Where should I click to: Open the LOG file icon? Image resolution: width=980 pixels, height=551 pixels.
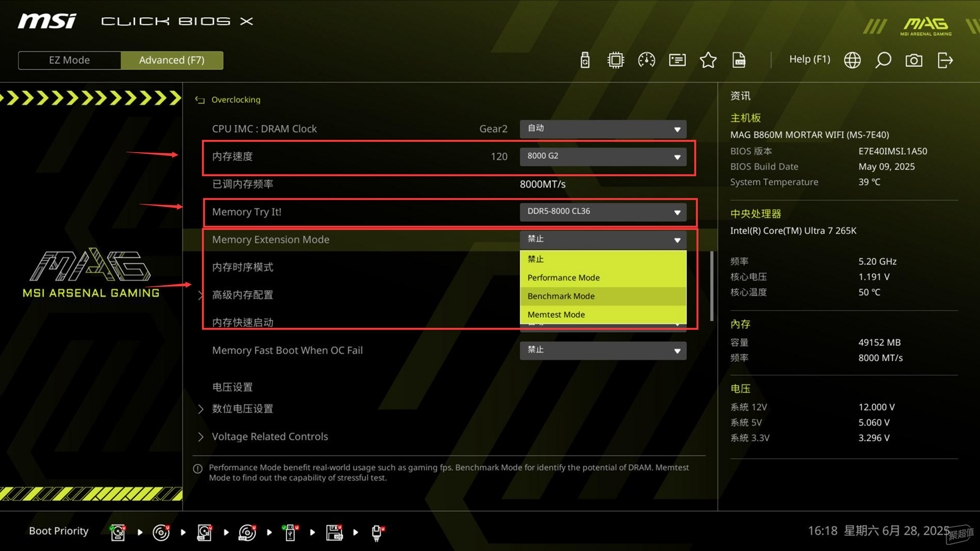(739, 60)
